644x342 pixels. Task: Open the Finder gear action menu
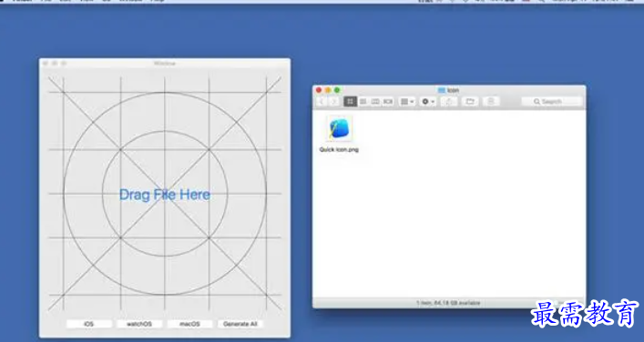coord(428,101)
